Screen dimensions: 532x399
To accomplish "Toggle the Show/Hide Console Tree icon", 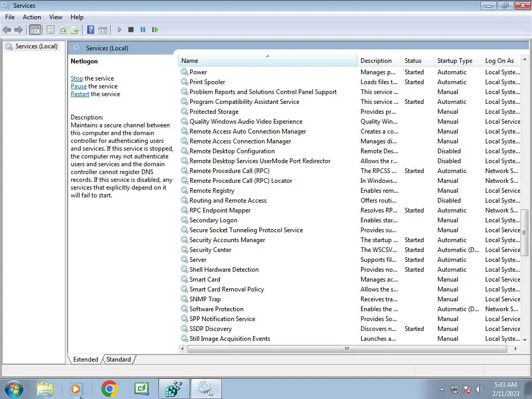I will 35,30.
